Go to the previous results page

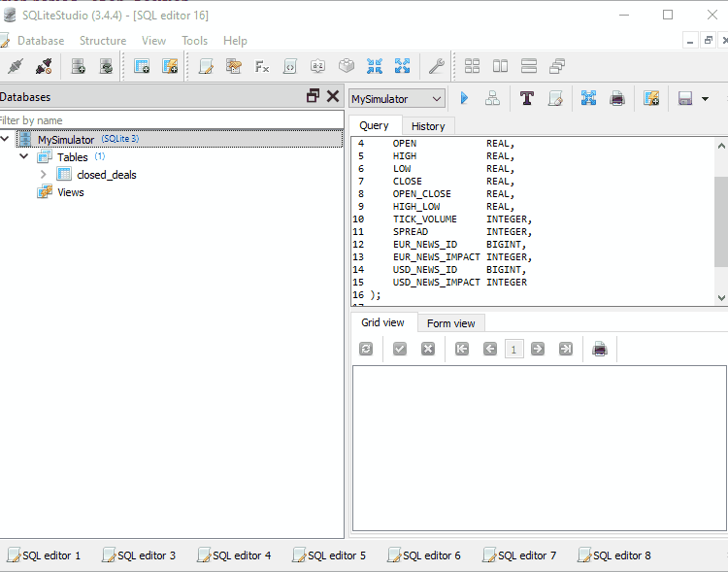[490, 349]
